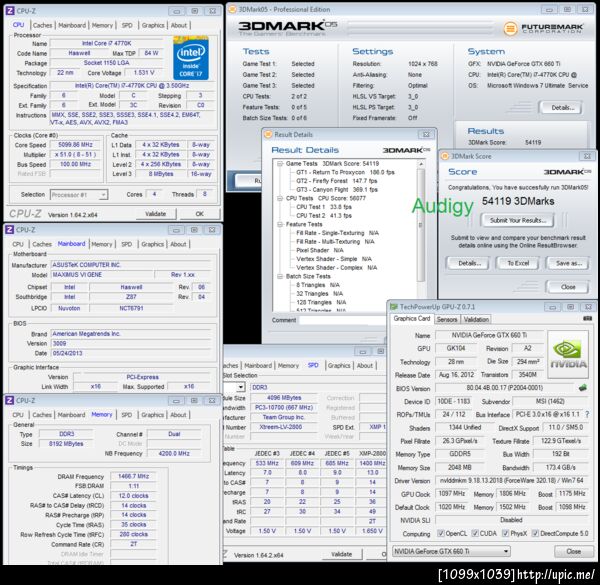Click the Close button in the 3DMark Score dialog
The image size is (600, 585).
coord(568,287)
